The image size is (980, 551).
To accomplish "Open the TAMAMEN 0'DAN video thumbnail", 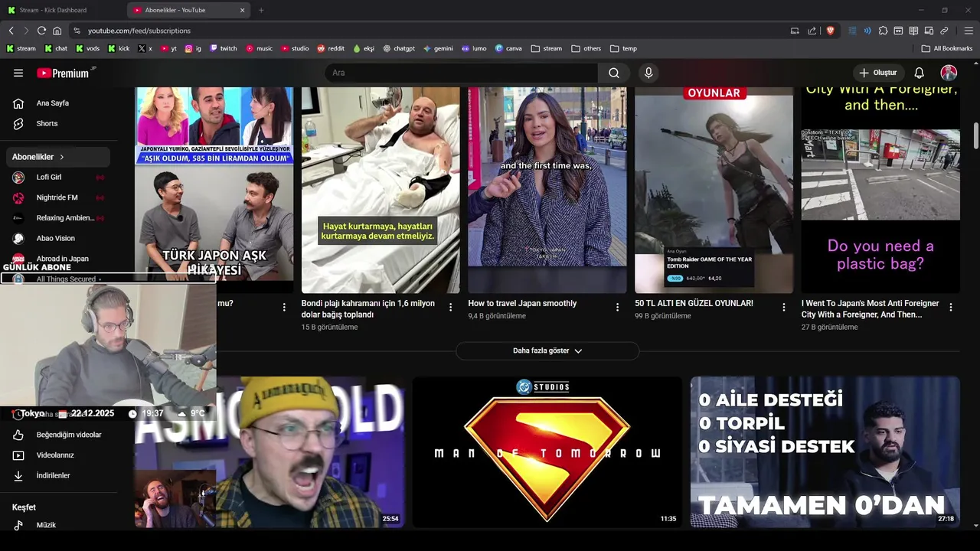I will pyautogui.click(x=825, y=452).
